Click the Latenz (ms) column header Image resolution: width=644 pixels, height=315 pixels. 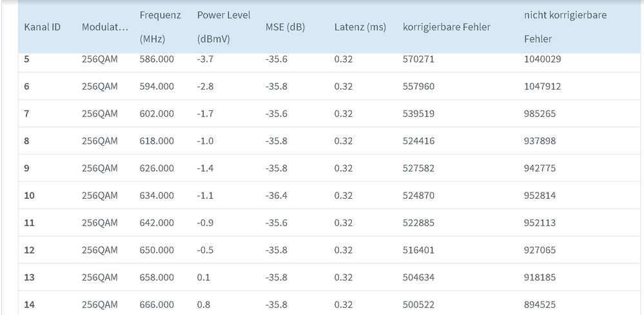pos(360,27)
